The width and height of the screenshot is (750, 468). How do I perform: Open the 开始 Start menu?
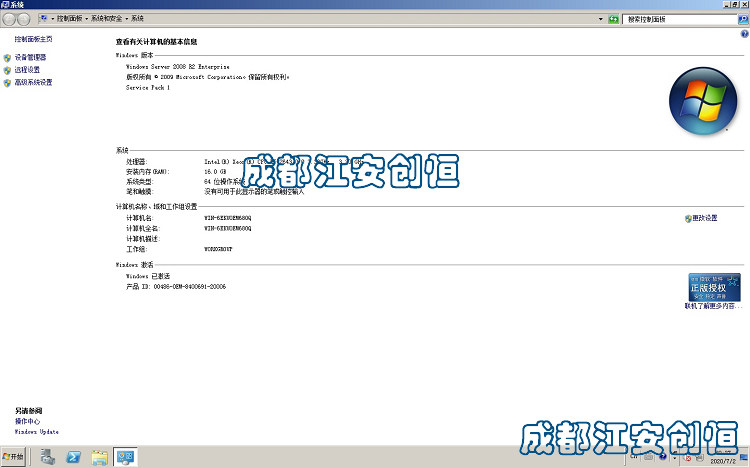point(13,457)
